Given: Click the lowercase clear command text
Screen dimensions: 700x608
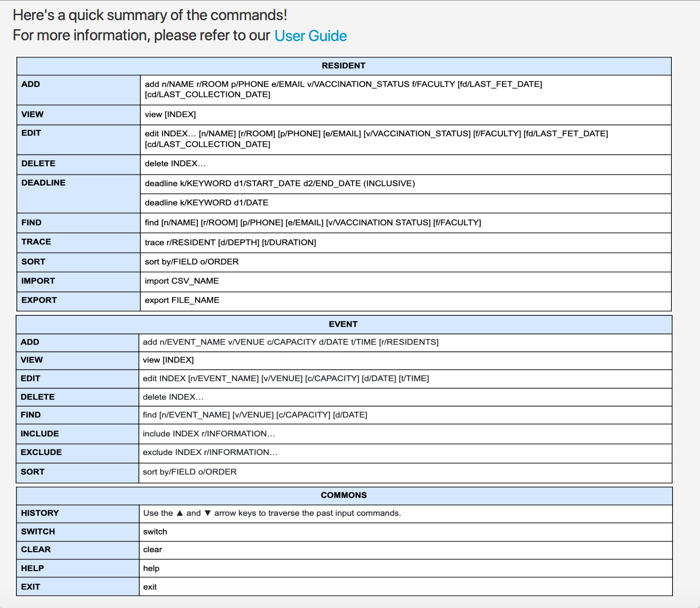Looking at the screenshot, I should tap(153, 550).
